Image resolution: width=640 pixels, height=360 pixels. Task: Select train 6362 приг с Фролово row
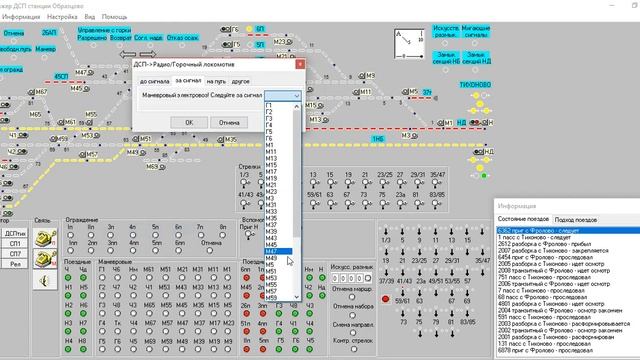click(568, 231)
